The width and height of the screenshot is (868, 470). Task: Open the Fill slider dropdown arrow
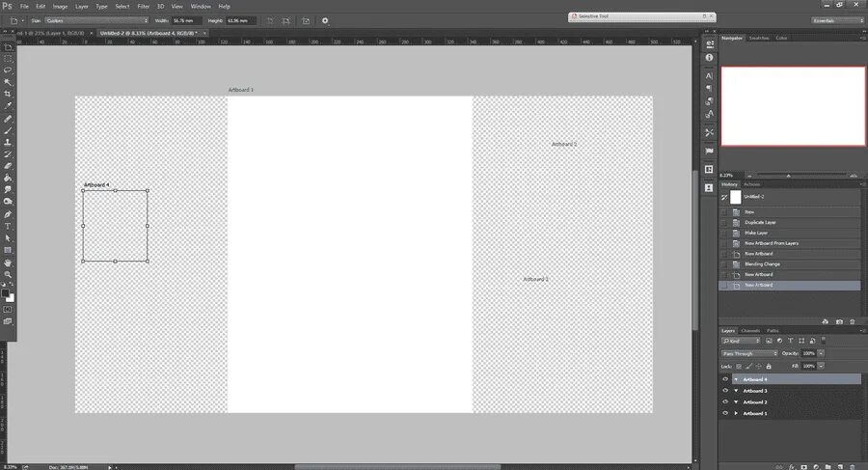coord(821,366)
